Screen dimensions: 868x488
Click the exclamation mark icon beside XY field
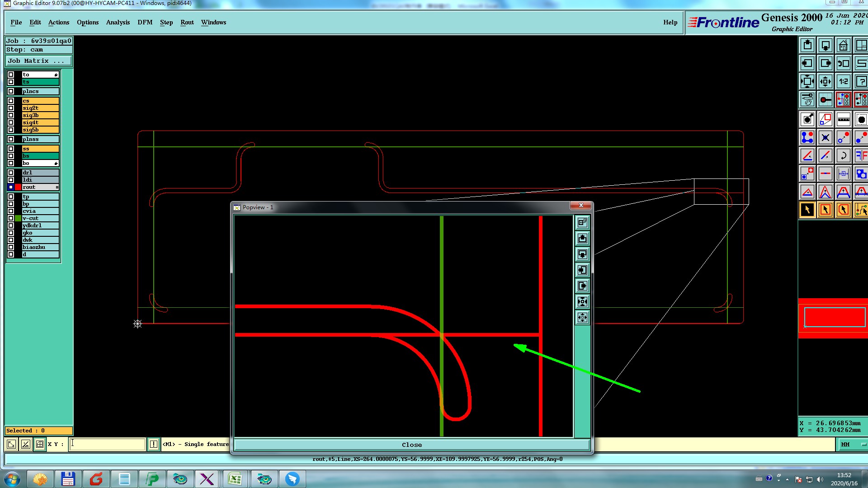pyautogui.click(x=154, y=444)
